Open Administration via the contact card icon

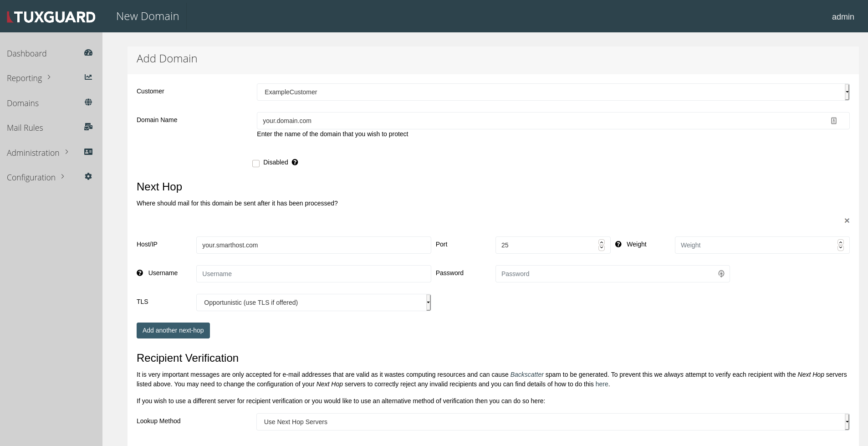pos(88,152)
